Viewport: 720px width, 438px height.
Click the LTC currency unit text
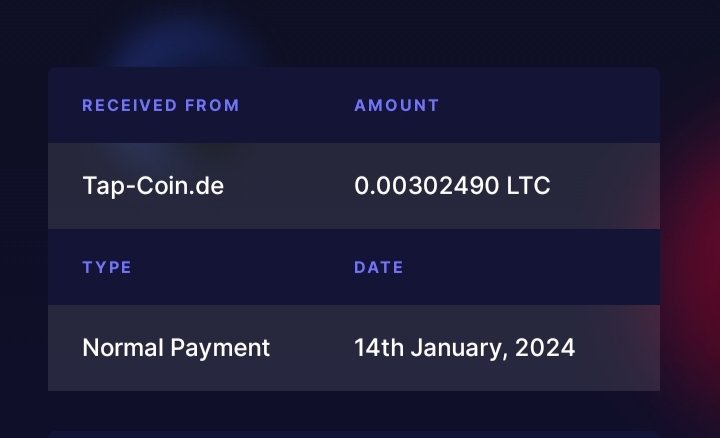[x=528, y=186]
